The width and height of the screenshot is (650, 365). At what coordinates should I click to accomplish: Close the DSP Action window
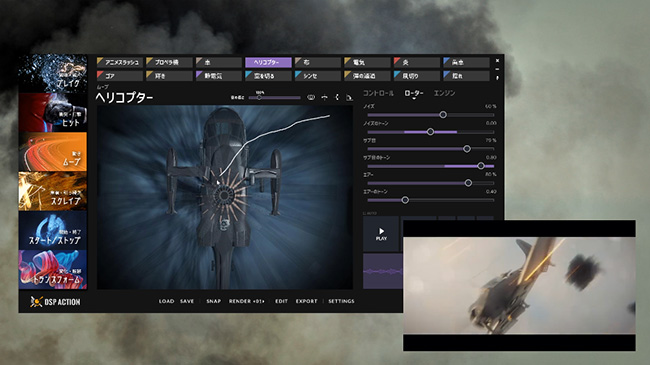point(497,61)
